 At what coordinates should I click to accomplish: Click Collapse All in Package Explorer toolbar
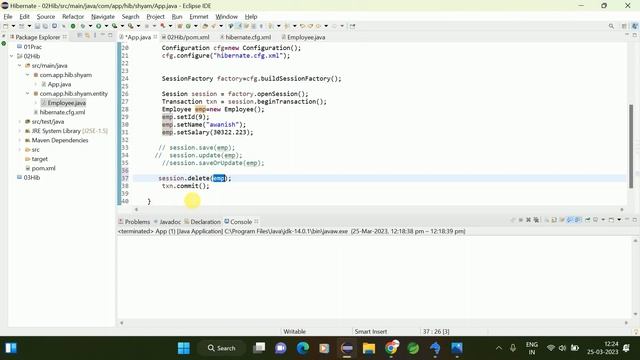[x=80, y=36]
